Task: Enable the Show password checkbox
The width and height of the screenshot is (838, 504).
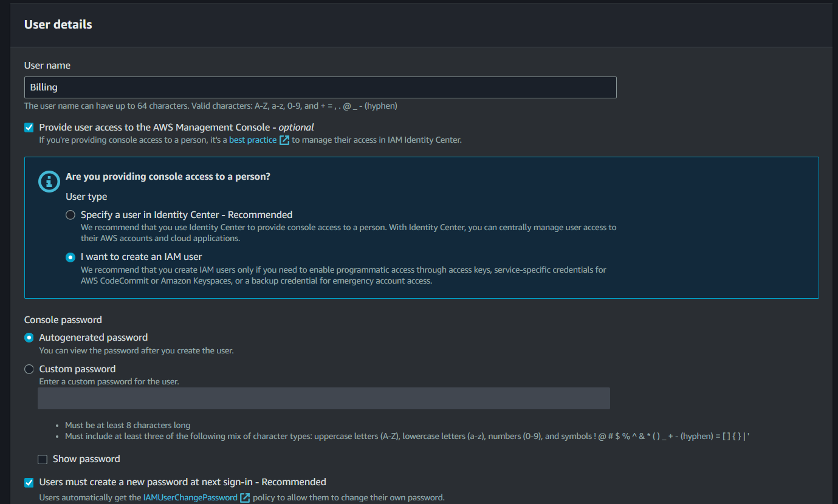Action: [x=43, y=460]
